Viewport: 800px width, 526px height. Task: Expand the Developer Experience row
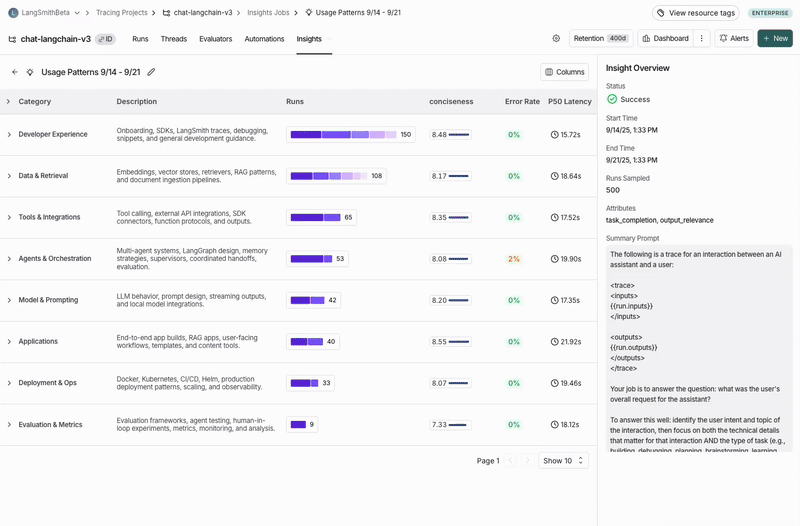click(x=9, y=135)
